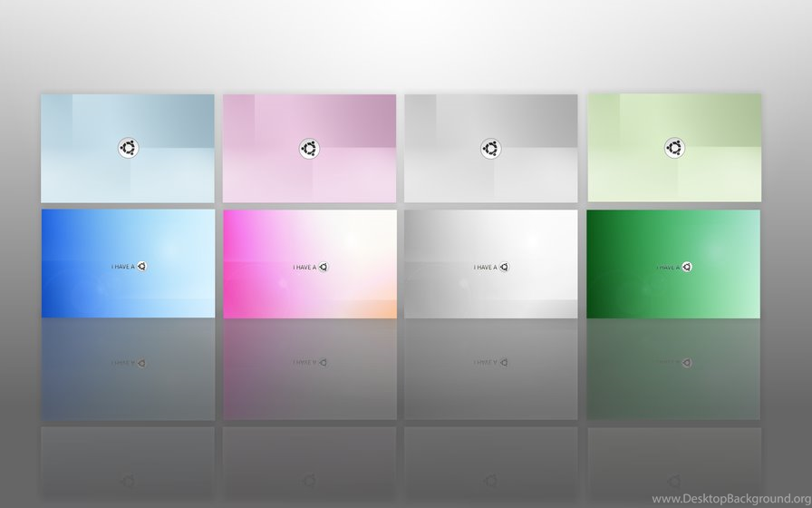The width and height of the screenshot is (812, 508).
Task: Click 'I HAVE A' text on silver wallpaper
Action: click(x=485, y=268)
